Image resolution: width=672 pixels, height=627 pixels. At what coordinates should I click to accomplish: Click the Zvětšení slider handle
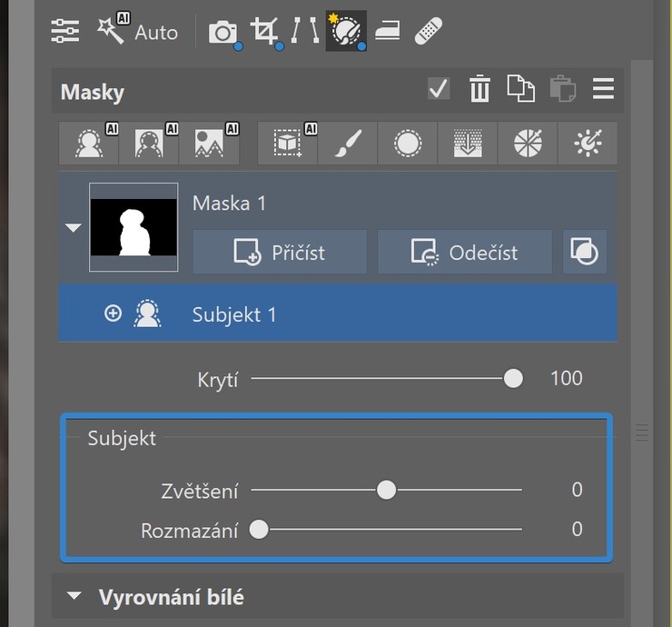pyautogui.click(x=386, y=490)
